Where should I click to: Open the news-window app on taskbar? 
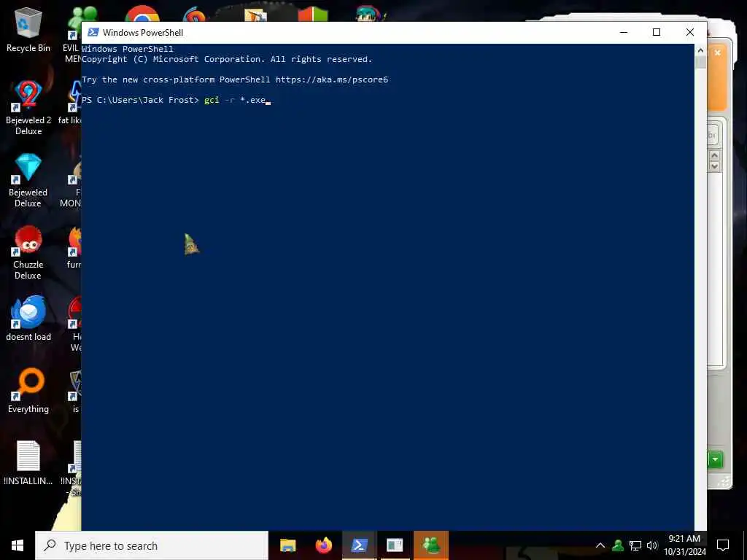(x=395, y=545)
